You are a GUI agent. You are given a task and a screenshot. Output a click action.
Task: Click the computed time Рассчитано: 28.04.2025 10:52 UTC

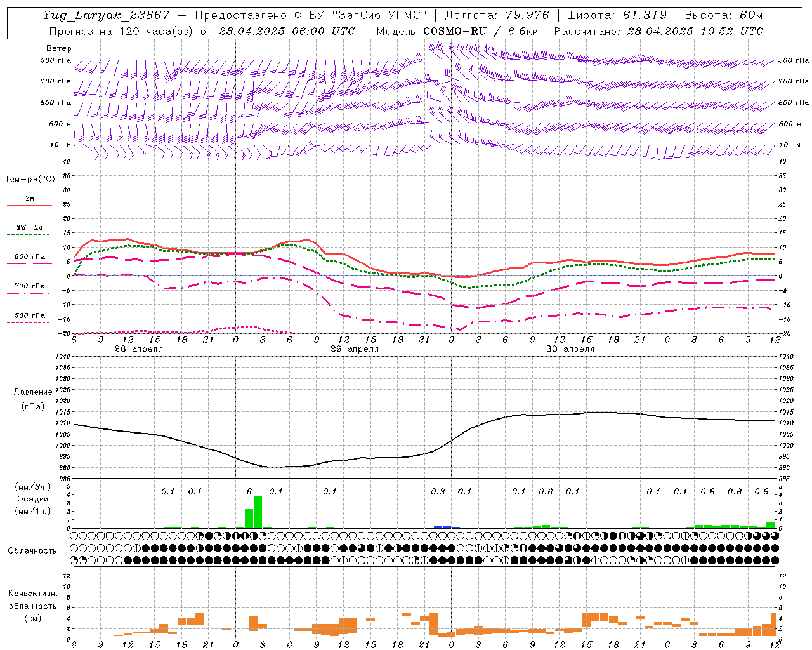(x=658, y=31)
